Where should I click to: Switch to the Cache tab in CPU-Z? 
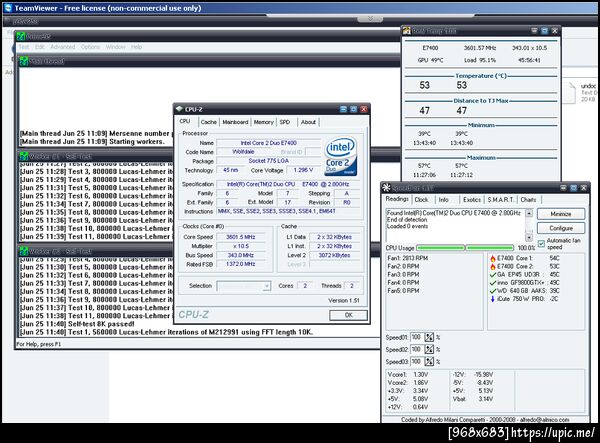click(209, 122)
